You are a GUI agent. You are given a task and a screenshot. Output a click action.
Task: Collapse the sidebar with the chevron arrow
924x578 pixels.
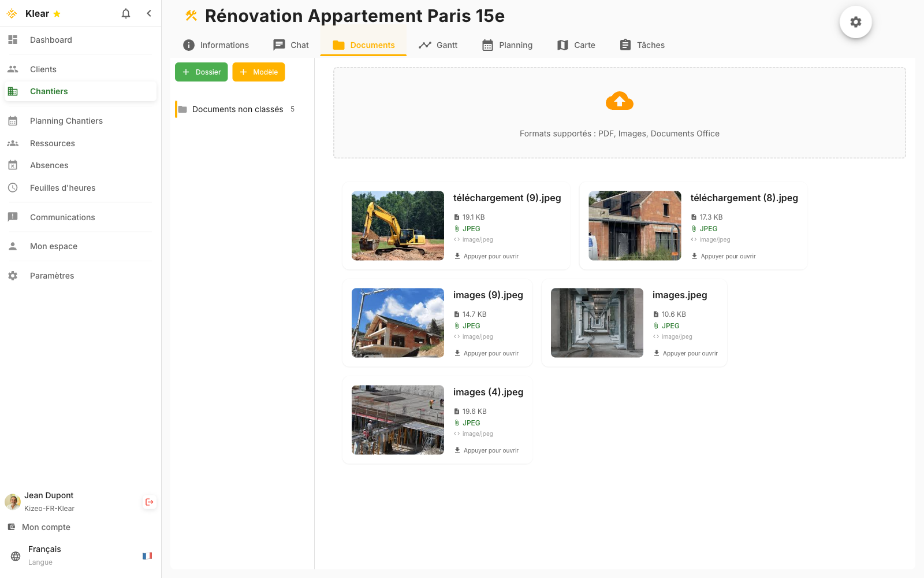(149, 13)
